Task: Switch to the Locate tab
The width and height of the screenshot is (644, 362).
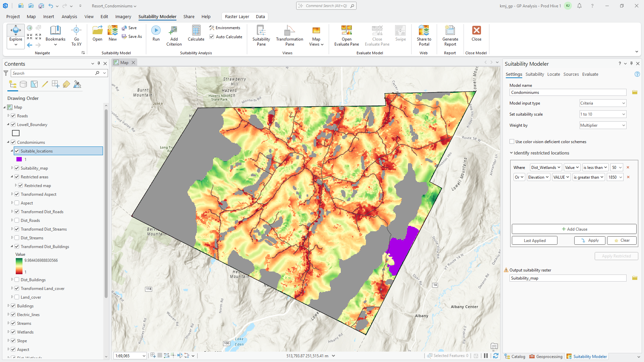Action: tap(553, 74)
